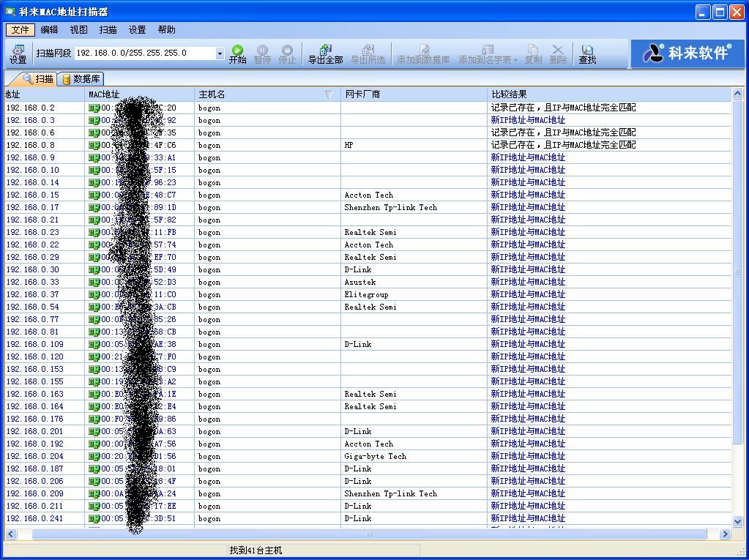Open the scan subnet dropdown list

[220, 53]
